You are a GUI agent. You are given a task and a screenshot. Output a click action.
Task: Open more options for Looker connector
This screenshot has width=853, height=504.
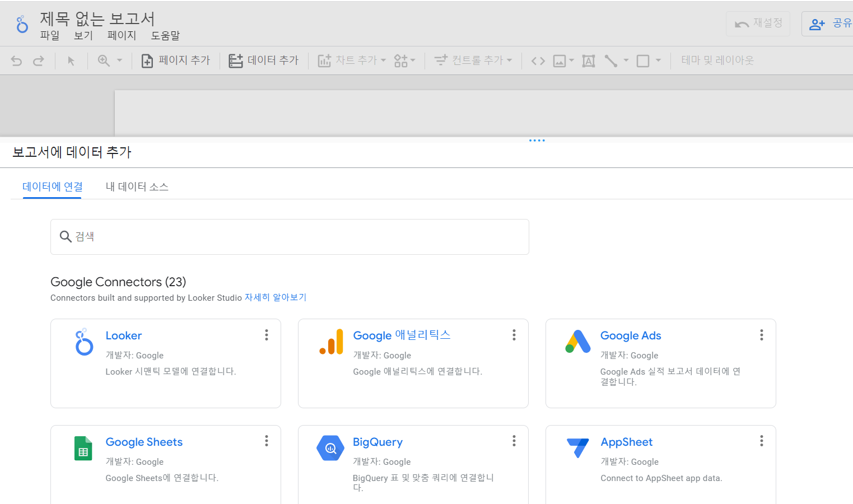[x=267, y=335]
